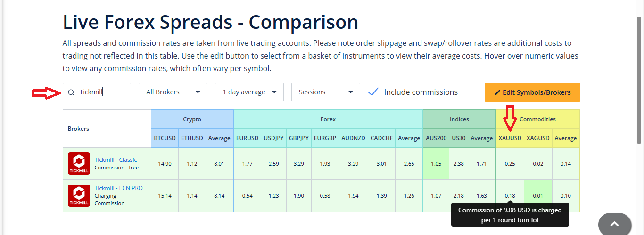Viewport: 644px width, 235px height.
Task: Click the Tickmill Classic logo
Action: pos(79,164)
